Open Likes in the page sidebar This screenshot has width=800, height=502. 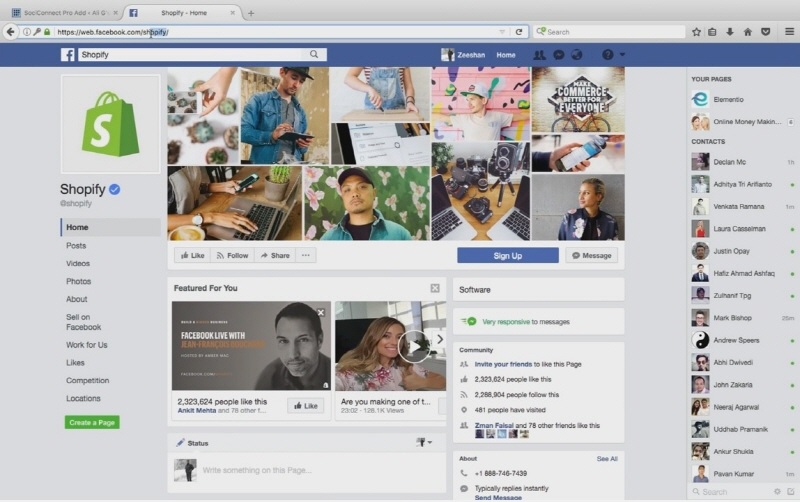tap(75, 363)
